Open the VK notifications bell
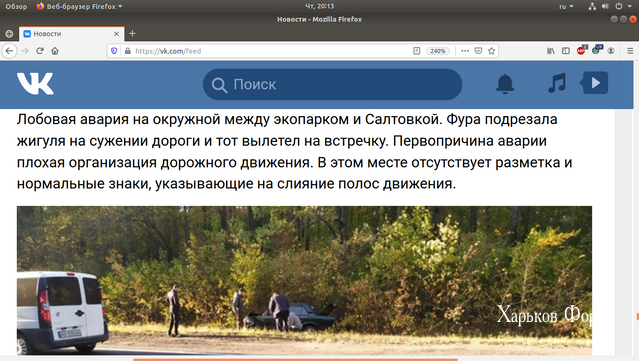The width and height of the screenshot is (639, 361). pyautogui.click(x=505, y=84)
